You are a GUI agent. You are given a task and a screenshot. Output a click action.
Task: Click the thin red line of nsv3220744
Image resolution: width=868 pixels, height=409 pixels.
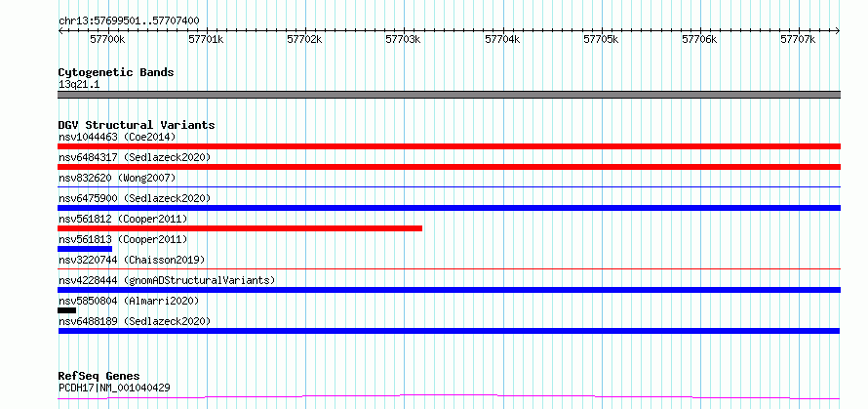pos(449,268)
